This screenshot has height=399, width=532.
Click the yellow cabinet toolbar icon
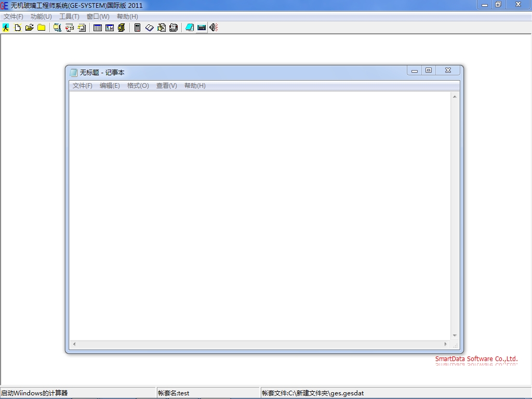coord(122,28)
